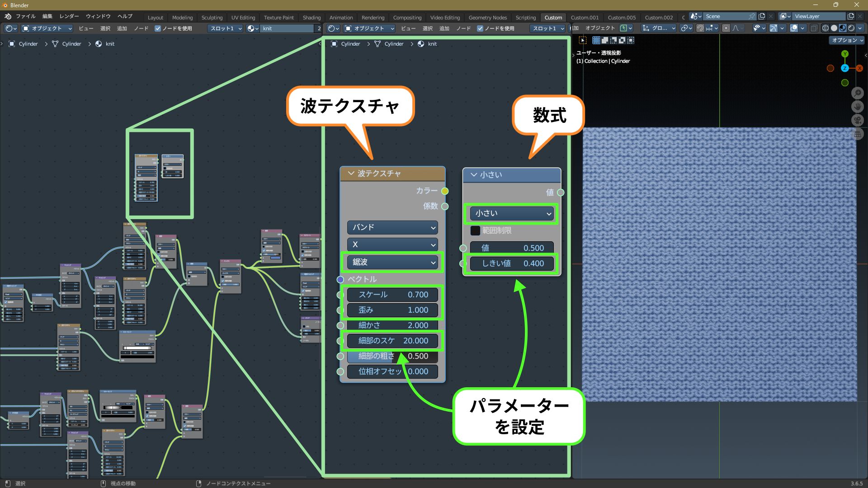This screenshot has width=868, height=488.
Task: Click the しきい値 value field
Action: (x=512, y=263)
